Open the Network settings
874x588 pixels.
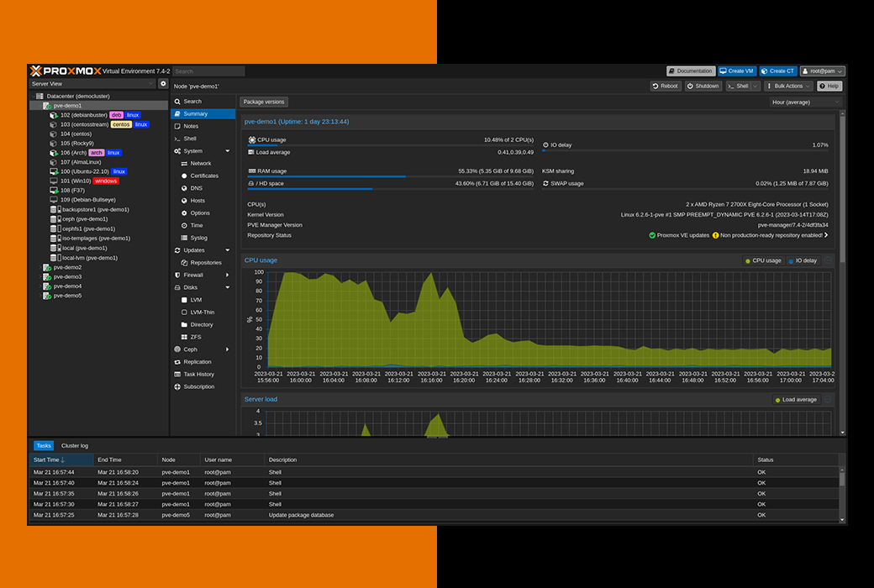[x=203, y=163]
